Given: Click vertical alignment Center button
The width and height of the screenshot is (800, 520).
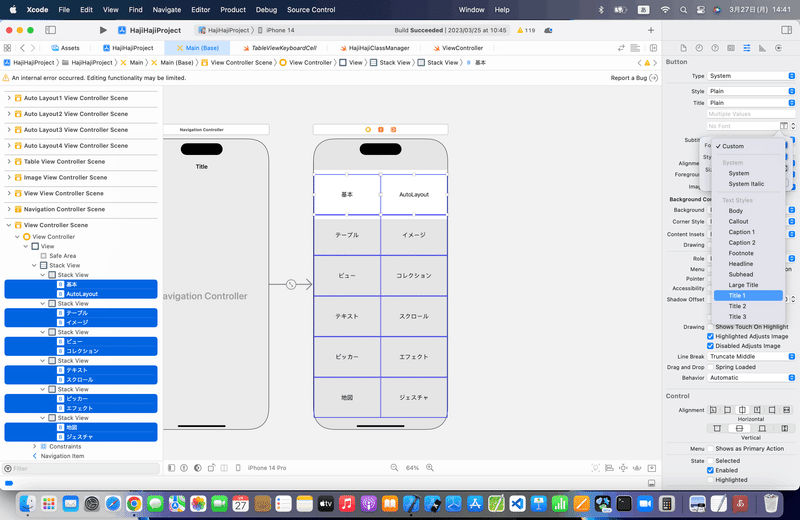Looking at the screenshot, I should [x=739, y=428].
